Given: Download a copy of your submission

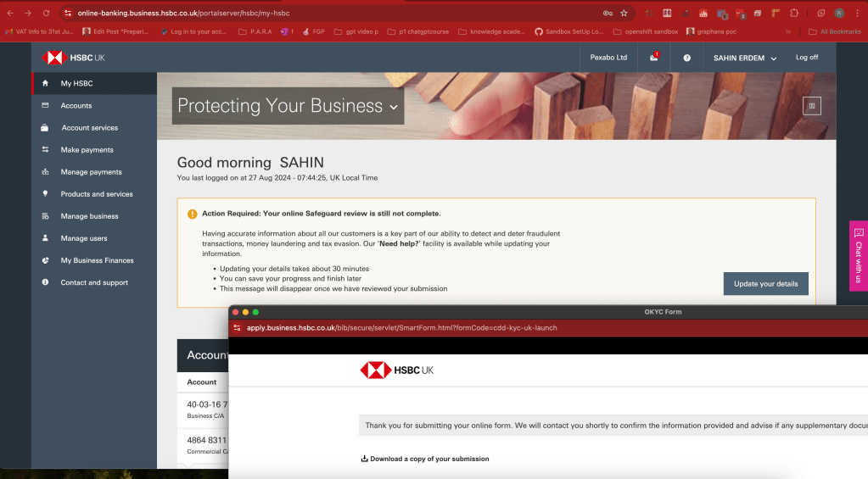Looking at the screenshot, I should point(424,459).
